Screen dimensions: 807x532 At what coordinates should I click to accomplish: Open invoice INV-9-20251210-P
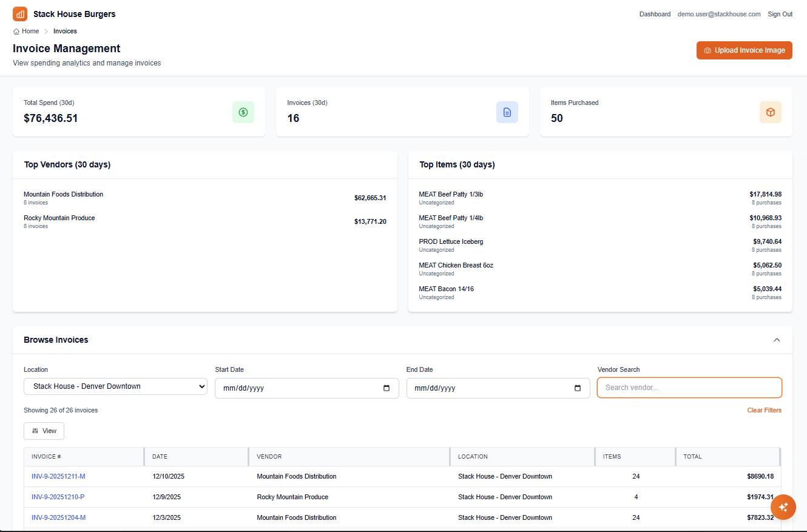tap(58, 497)
